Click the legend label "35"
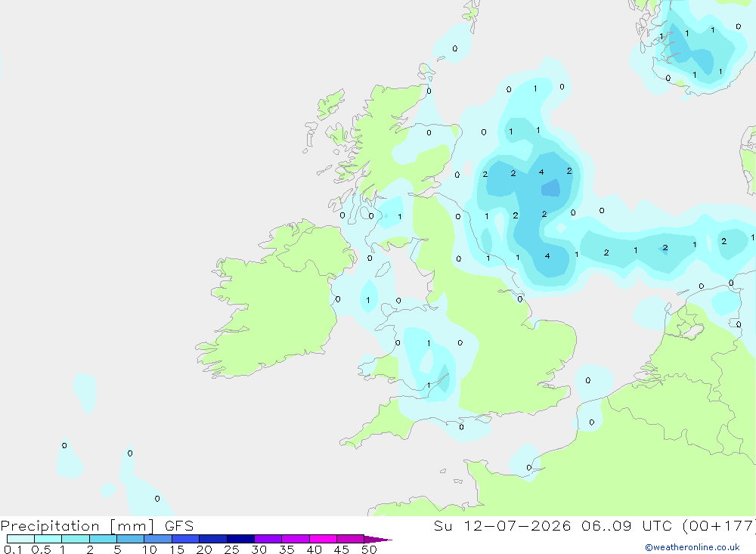 point(287,549)
